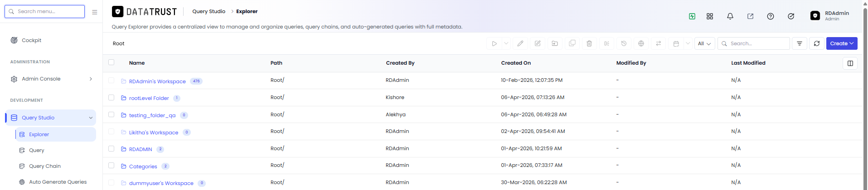Open Query in the sidebar
This screenshot has height=190, width=868.
coord(36,150)
